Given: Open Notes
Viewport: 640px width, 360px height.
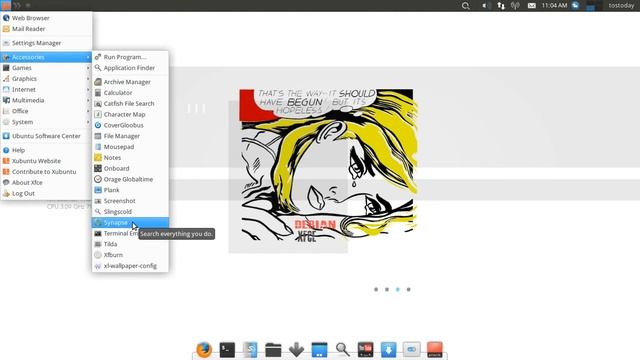Looking at the screenshot, I should pos(130,158).
